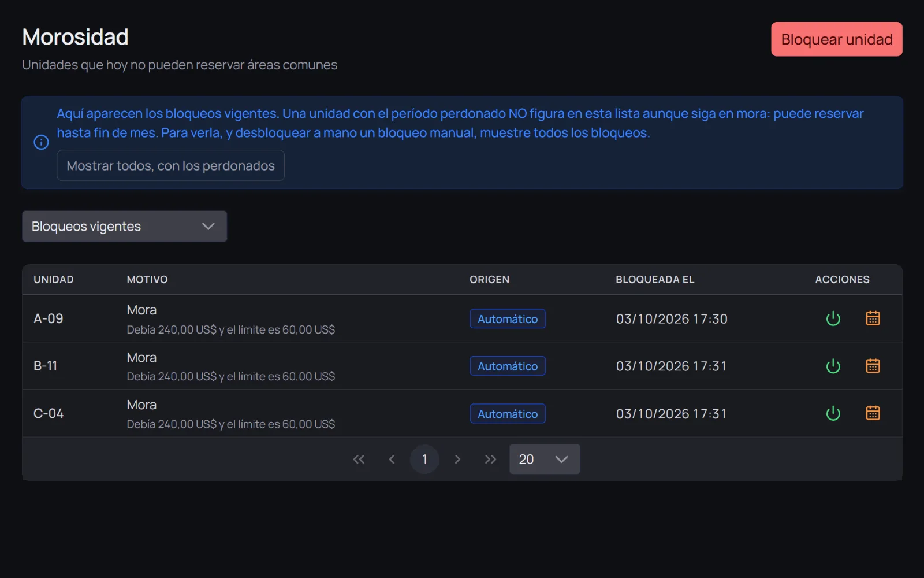
Task: Click the calendar icon for unit A-09
Action: tap(873, 318)
